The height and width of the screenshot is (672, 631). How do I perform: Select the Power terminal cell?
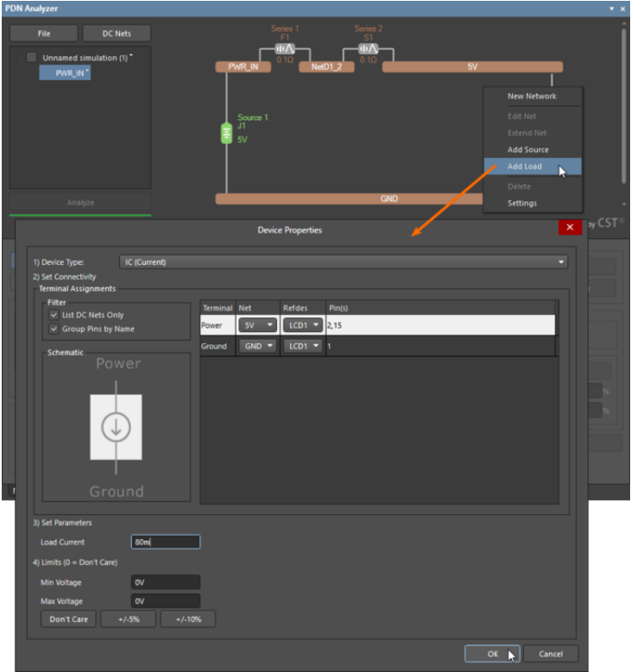[218, 325]
